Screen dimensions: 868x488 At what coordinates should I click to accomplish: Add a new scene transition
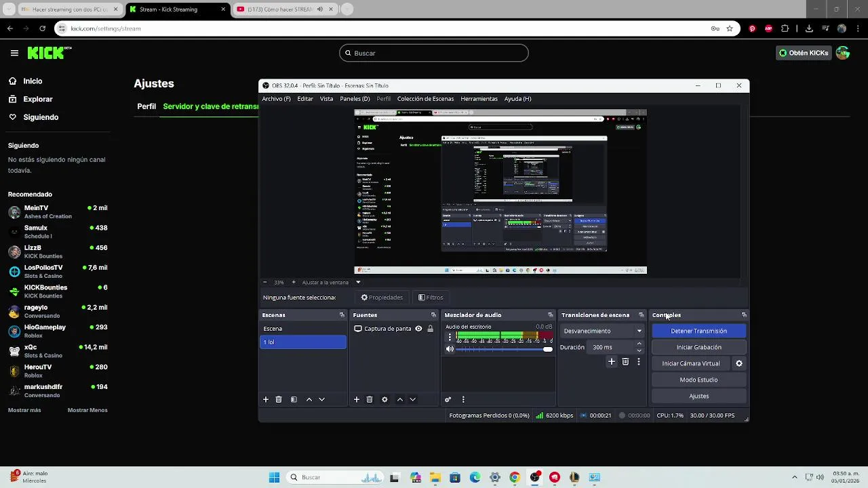point(612,362)
